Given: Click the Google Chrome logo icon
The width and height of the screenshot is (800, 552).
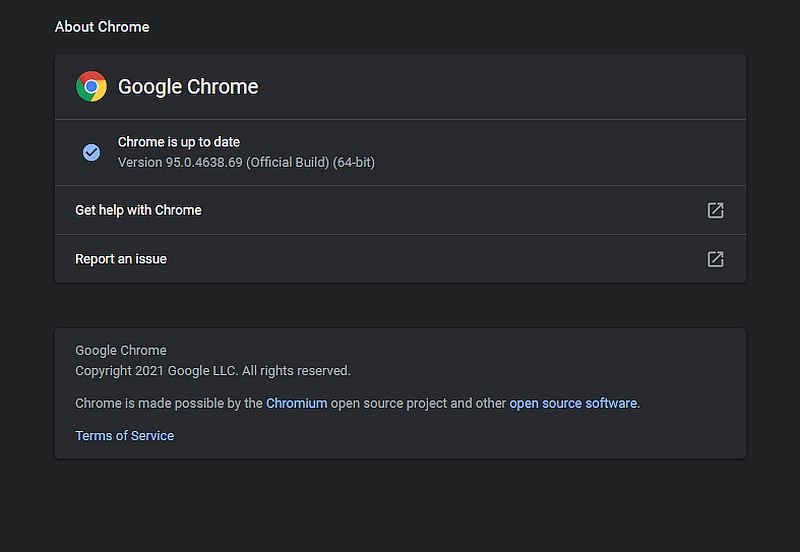Looking at the screenshot, I should [x=91, y=87].
